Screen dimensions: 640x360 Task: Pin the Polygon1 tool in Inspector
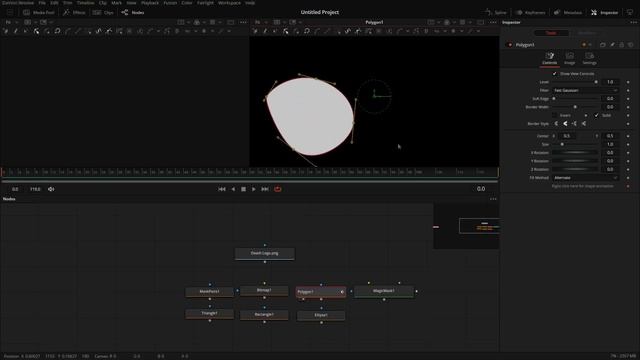point(612,45)
